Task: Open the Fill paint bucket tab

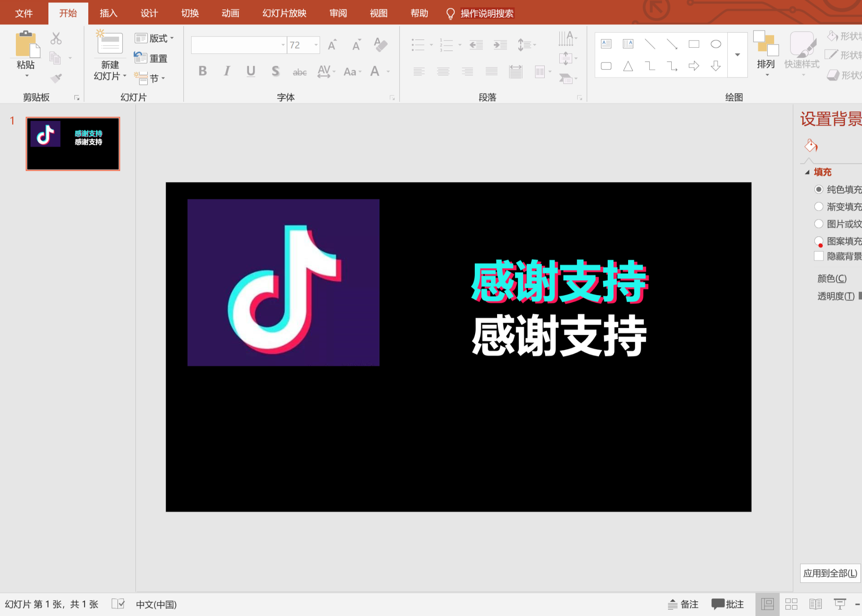Action: pyautogui.click(x=811, y=146)
